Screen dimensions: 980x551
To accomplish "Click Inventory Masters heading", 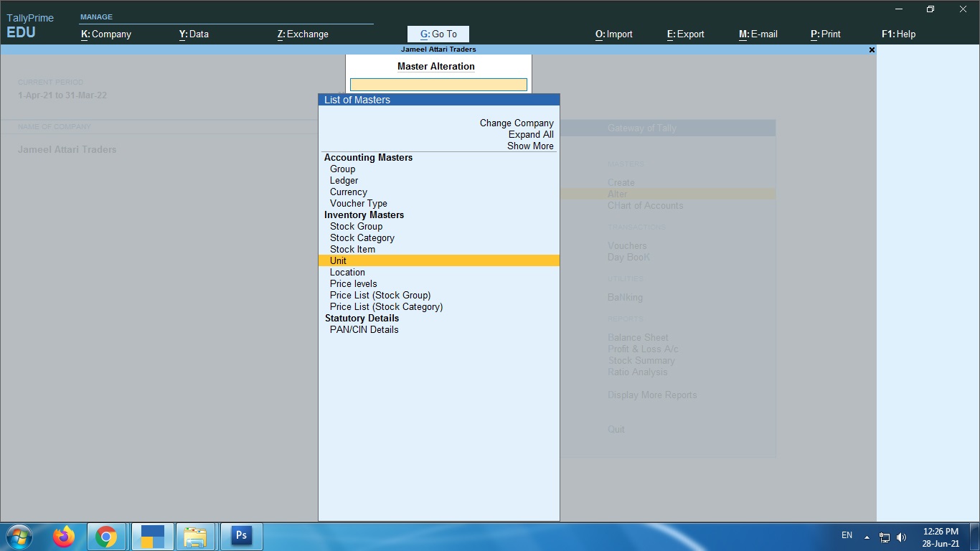I will click(x=364, y=215).
